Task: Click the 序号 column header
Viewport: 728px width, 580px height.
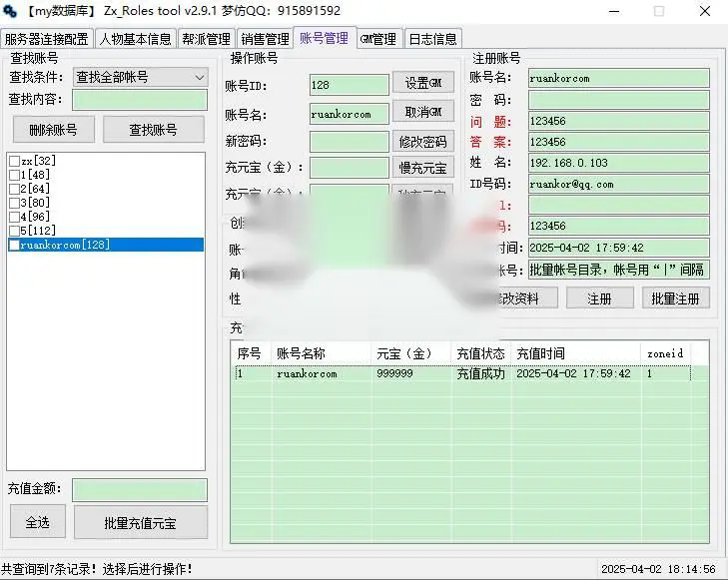Action: [251, 353]
